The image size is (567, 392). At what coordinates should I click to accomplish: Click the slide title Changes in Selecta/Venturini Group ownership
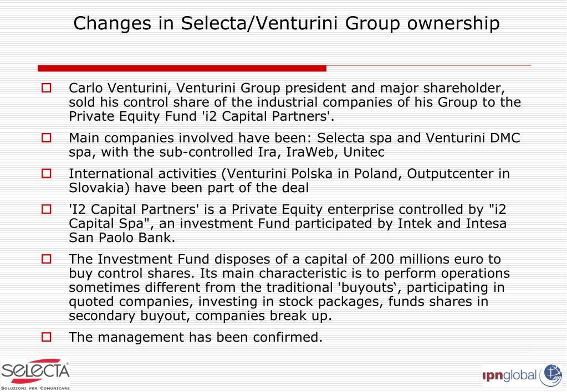pos(287,23)
